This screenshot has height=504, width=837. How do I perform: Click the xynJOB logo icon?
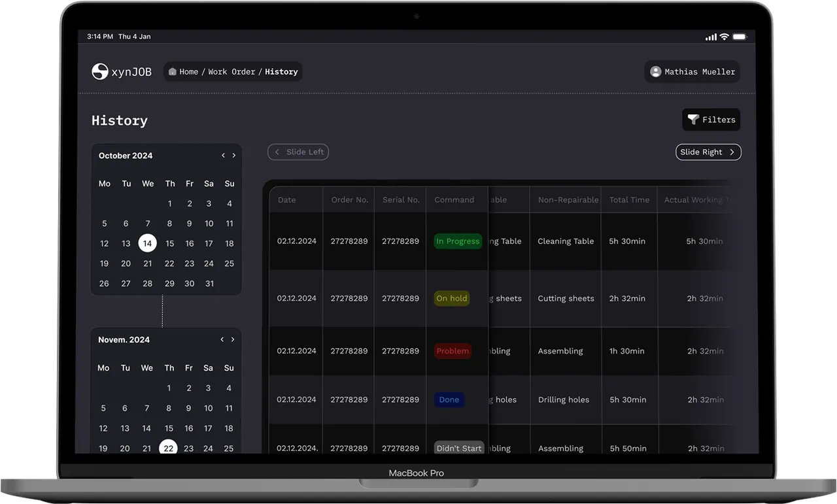click(x=100, y=71)
